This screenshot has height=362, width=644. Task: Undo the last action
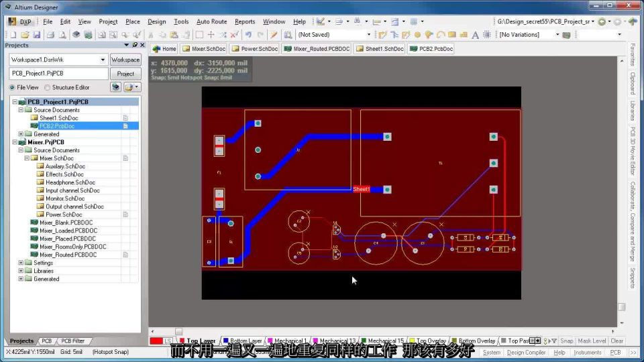[x=248, y=35]
